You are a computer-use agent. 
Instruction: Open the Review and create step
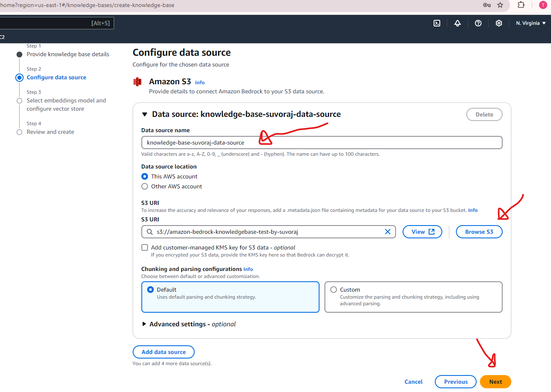pos(50,132)
